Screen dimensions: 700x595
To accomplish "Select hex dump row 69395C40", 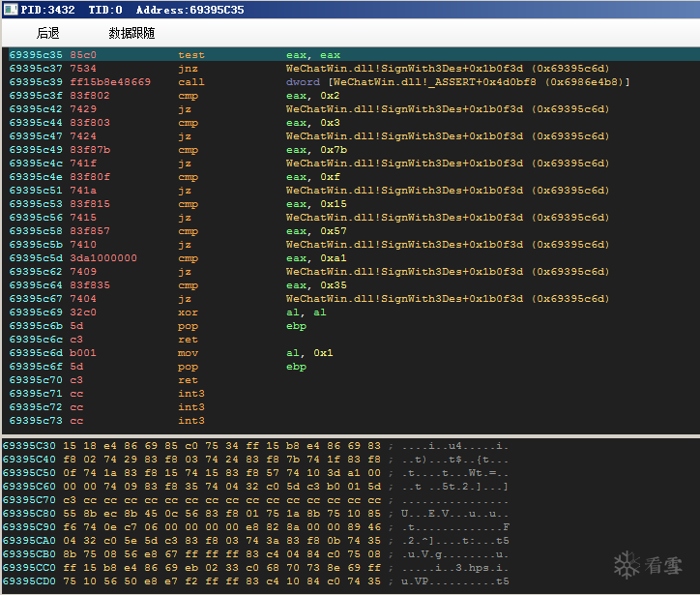I will [255, 460].
